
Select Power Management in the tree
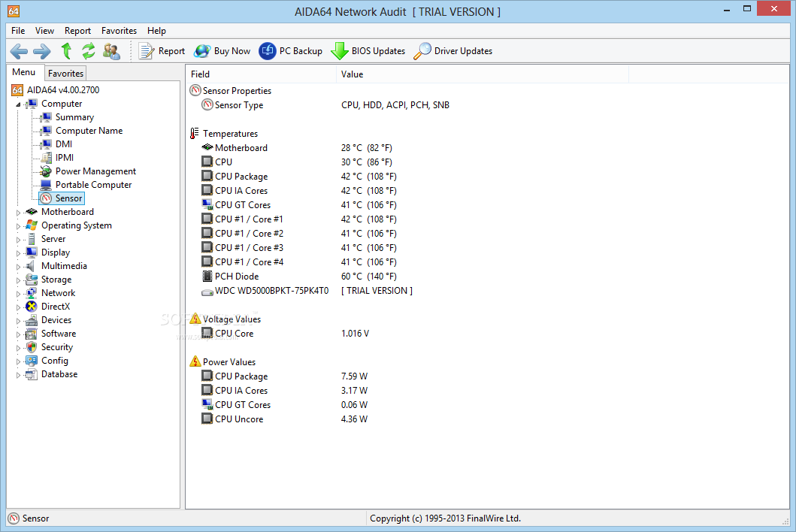[95, 171]
